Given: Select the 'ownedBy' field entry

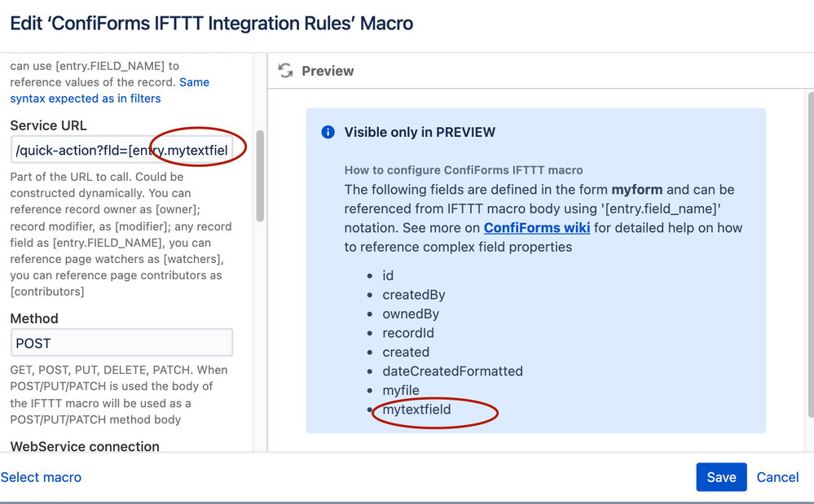Looking at the screenshot, I should (x=411, y=313).
